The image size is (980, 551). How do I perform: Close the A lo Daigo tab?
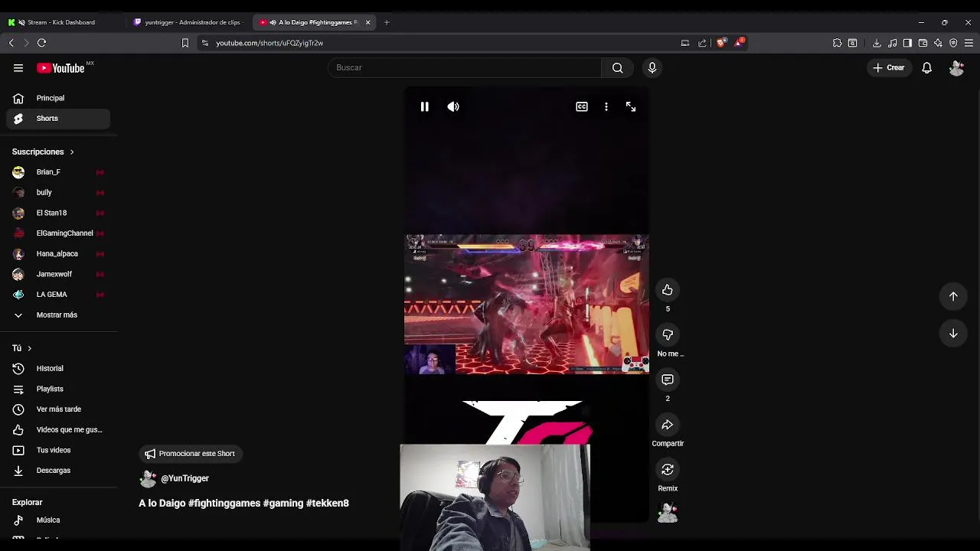pos(367,22)
